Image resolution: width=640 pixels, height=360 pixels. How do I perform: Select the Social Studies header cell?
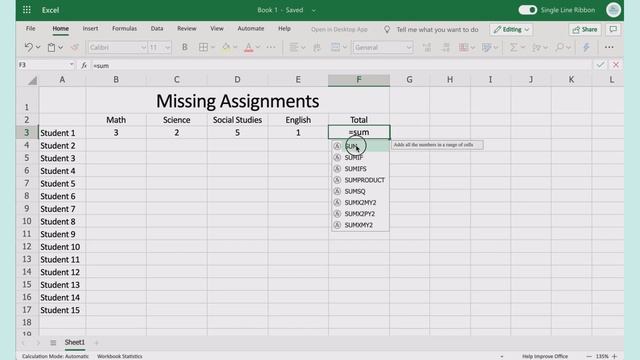tap(237, 120)
